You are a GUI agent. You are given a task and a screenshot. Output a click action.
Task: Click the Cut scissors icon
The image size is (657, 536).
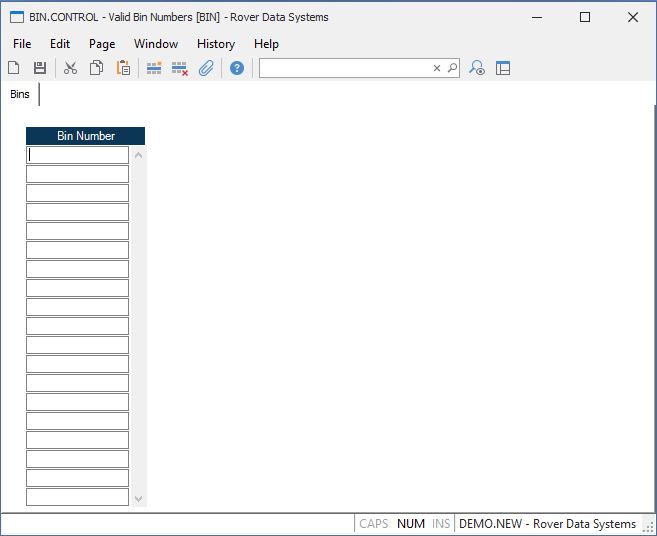point(70,68)
